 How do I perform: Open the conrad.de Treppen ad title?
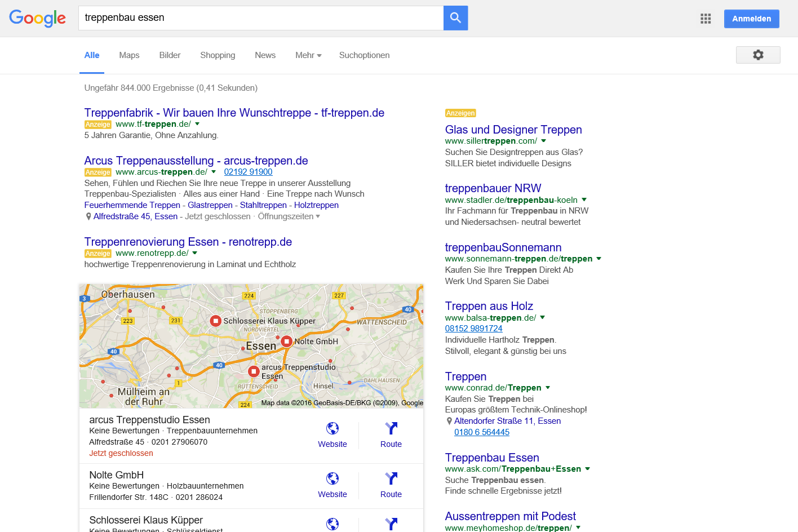(466, 376)
